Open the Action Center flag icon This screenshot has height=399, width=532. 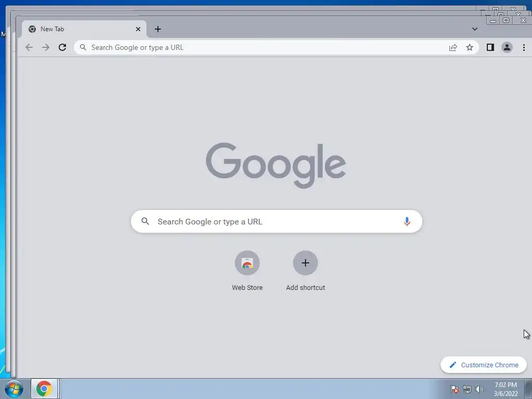455,389
